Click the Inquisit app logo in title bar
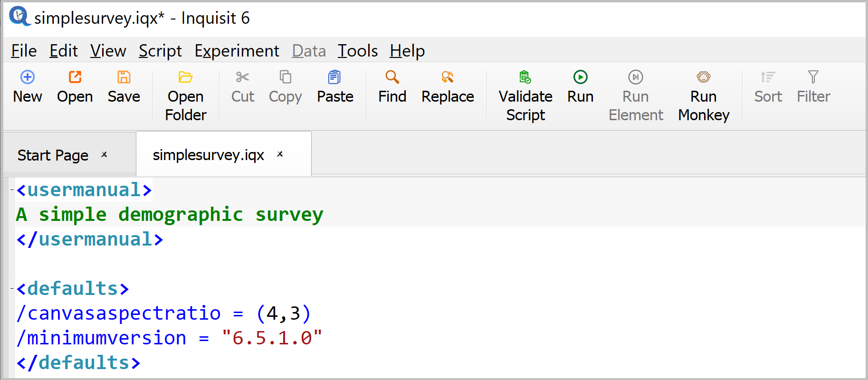868x380 pixels. pyautogui.click(x=19, y=17)
